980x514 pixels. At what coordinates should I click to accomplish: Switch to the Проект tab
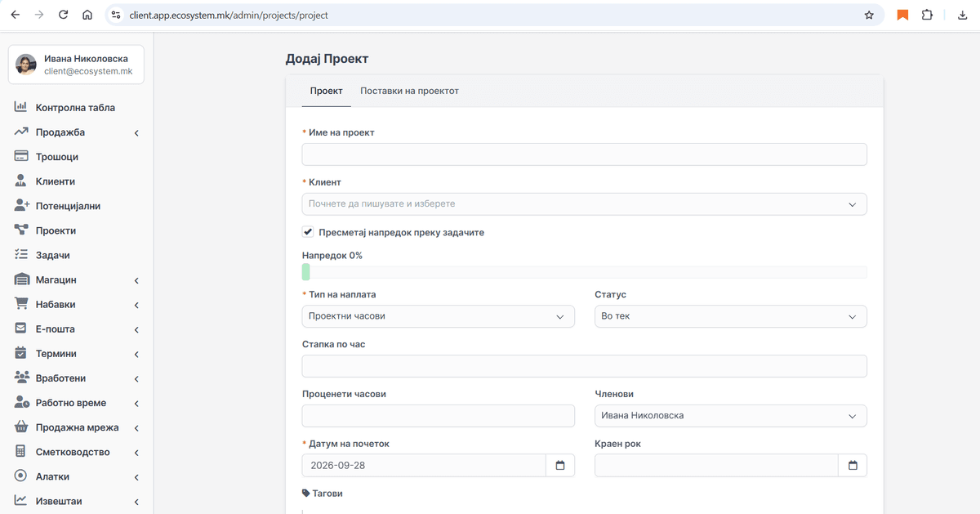(327, 91)
